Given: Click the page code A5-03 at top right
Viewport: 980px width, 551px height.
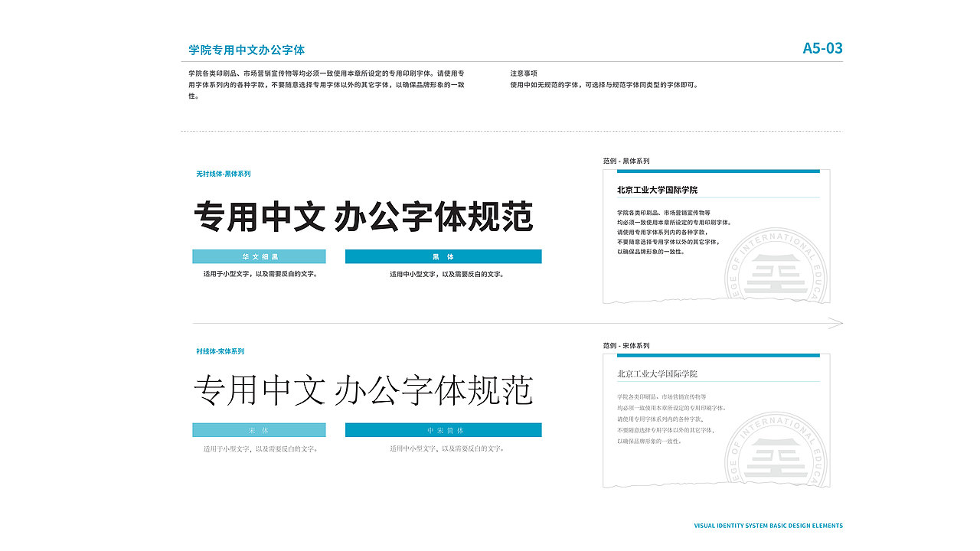Looking at the screenshot, I should [822, 47].
